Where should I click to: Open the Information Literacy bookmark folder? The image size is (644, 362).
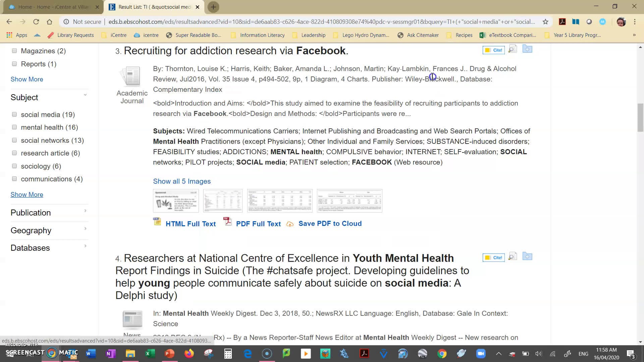(x=258, y=35)
